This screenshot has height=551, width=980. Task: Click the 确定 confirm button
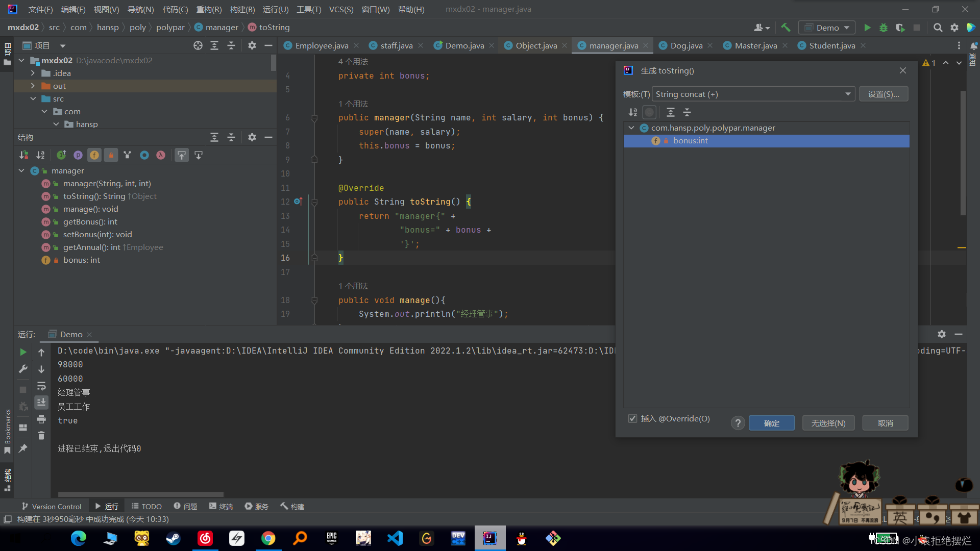point(771,423)
